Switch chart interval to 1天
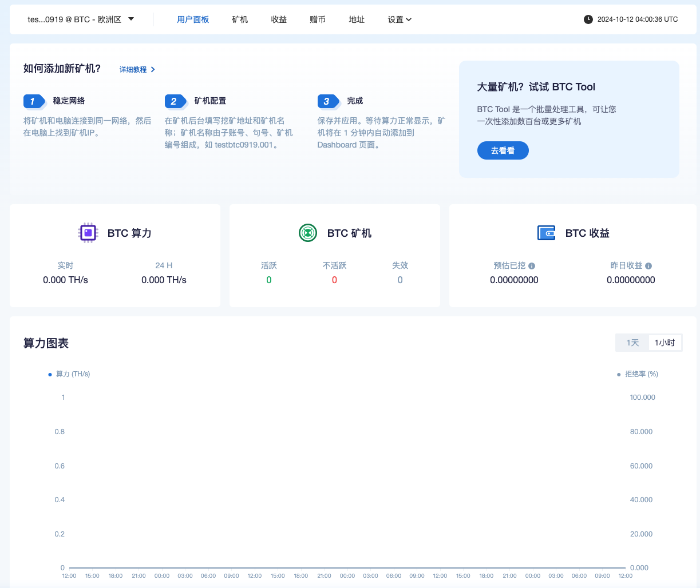The width and height of the screenshot is (700, 588). pos(632,342)
